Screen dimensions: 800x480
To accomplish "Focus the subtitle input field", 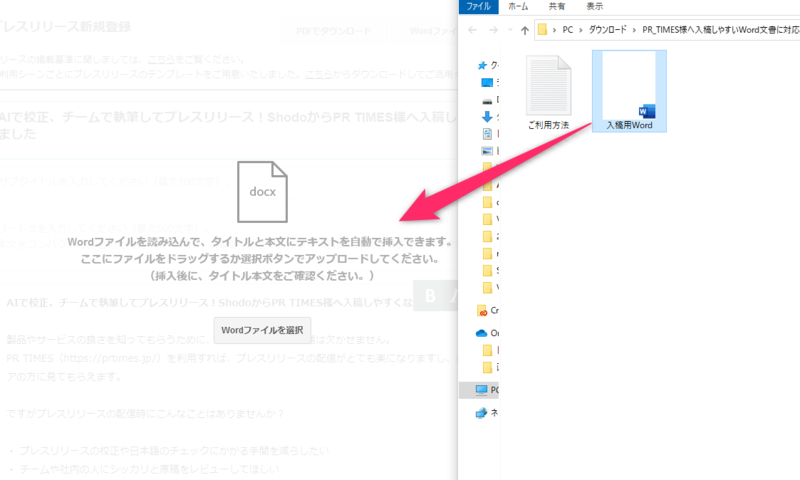I will [229, 182].
